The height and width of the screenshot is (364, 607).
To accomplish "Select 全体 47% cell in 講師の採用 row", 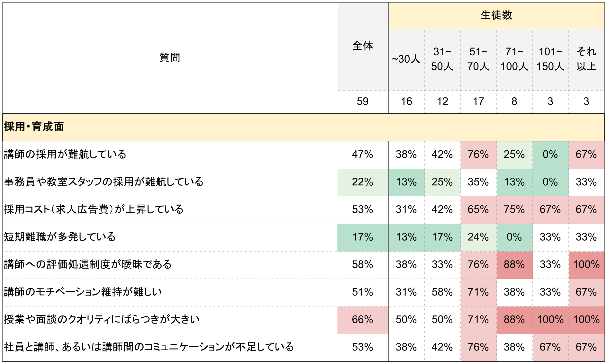I will click(362, 155).
